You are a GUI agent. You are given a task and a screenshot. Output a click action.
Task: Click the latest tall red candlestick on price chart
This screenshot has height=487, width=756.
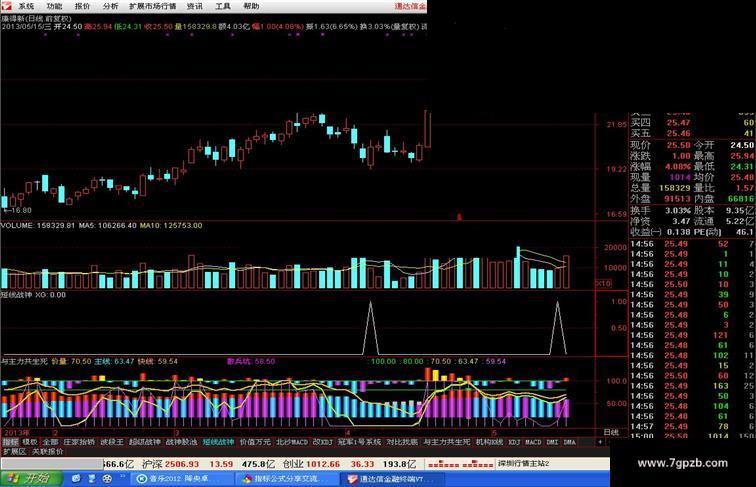427,129
